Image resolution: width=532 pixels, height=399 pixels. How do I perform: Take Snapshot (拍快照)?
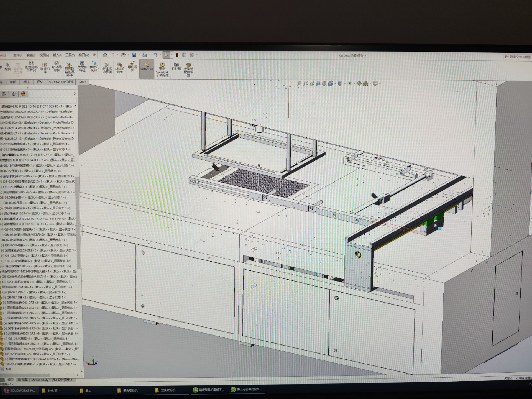(176, 67)
